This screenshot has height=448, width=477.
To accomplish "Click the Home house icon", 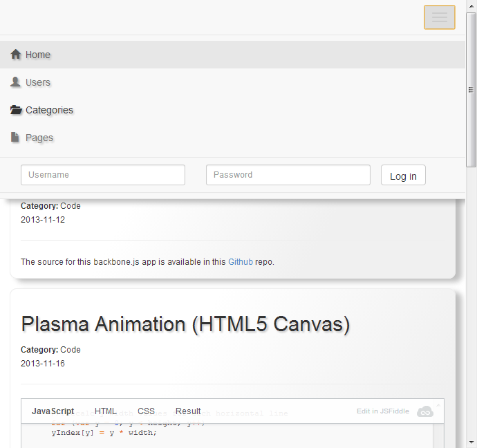I will click(16, 55).
